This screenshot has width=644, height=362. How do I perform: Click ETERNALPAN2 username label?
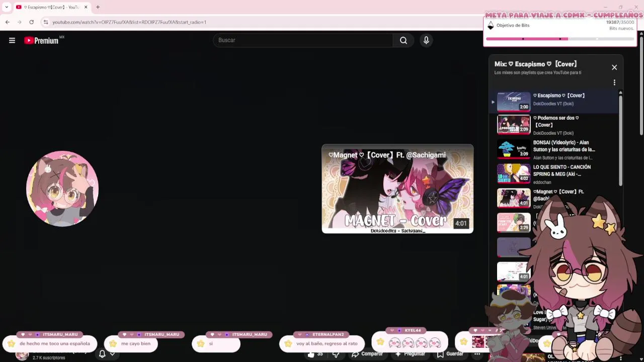click(x=328, y=334)
